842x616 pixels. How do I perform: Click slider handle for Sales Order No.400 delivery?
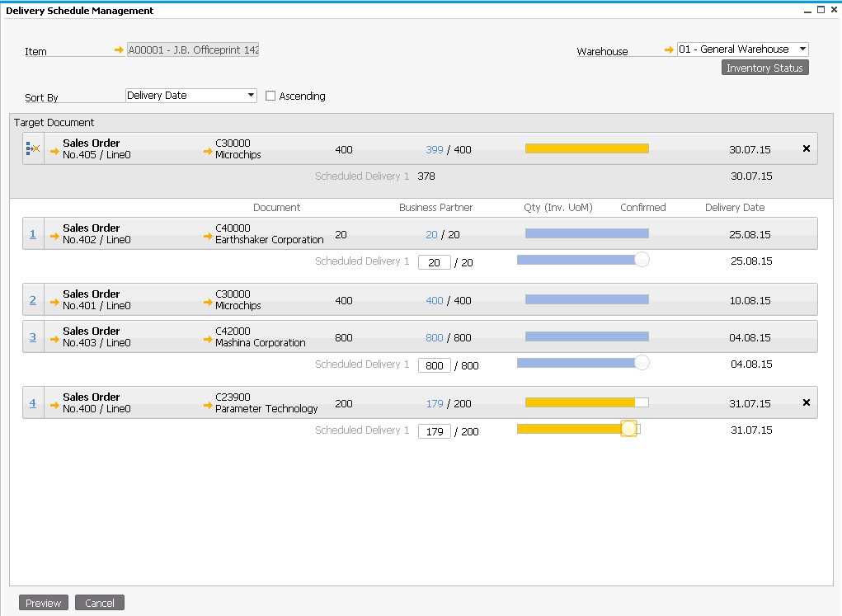point(628,429)
